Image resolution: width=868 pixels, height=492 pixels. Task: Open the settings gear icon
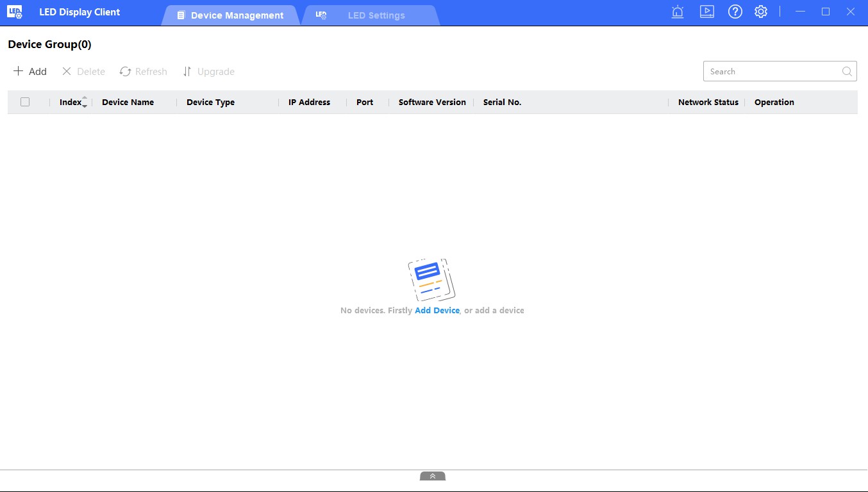click(761, 12)
